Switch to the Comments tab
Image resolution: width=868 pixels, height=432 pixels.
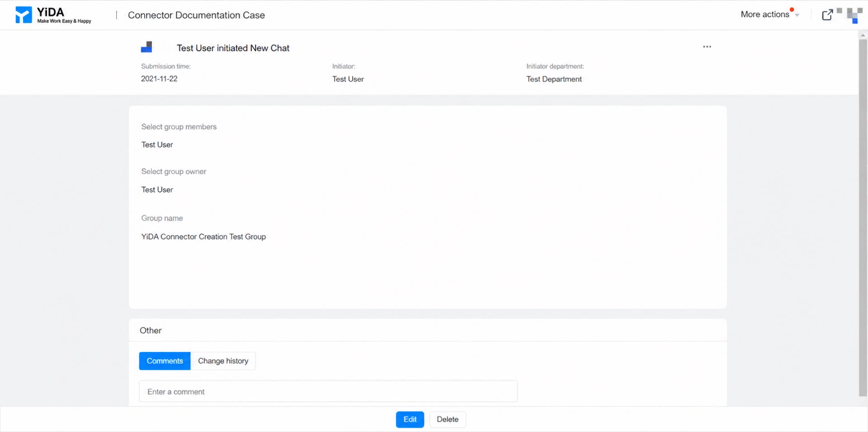pos(165,361)
